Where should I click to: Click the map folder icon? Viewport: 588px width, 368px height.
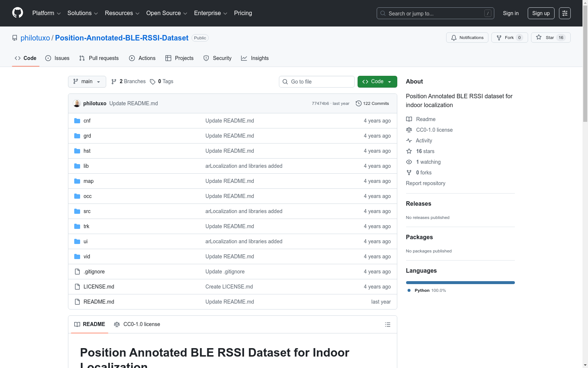77,181
